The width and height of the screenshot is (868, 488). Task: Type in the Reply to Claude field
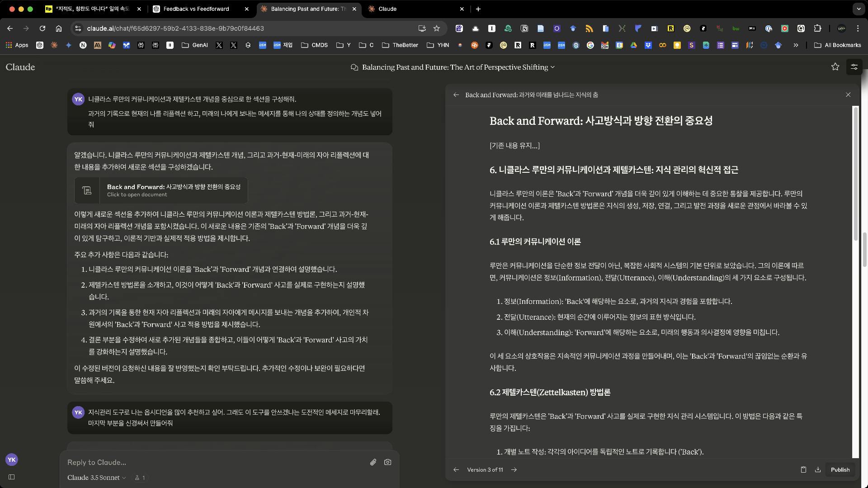(215, 462)
